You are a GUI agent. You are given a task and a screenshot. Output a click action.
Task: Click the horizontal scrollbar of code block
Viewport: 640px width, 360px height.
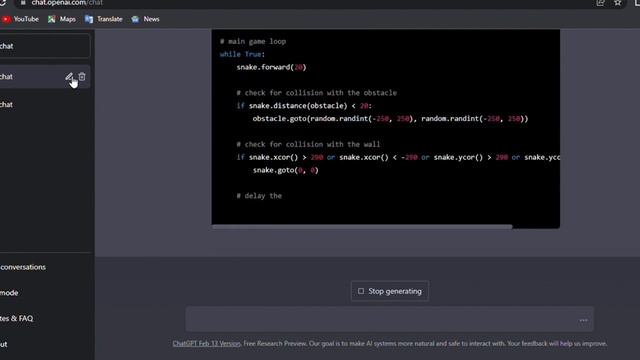coord(362,227)
